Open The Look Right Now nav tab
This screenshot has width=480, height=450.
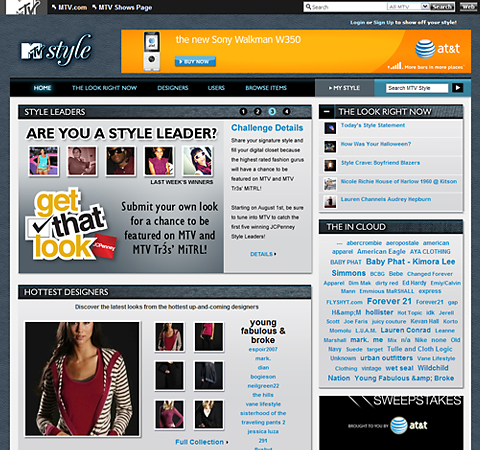click(104, 88)
